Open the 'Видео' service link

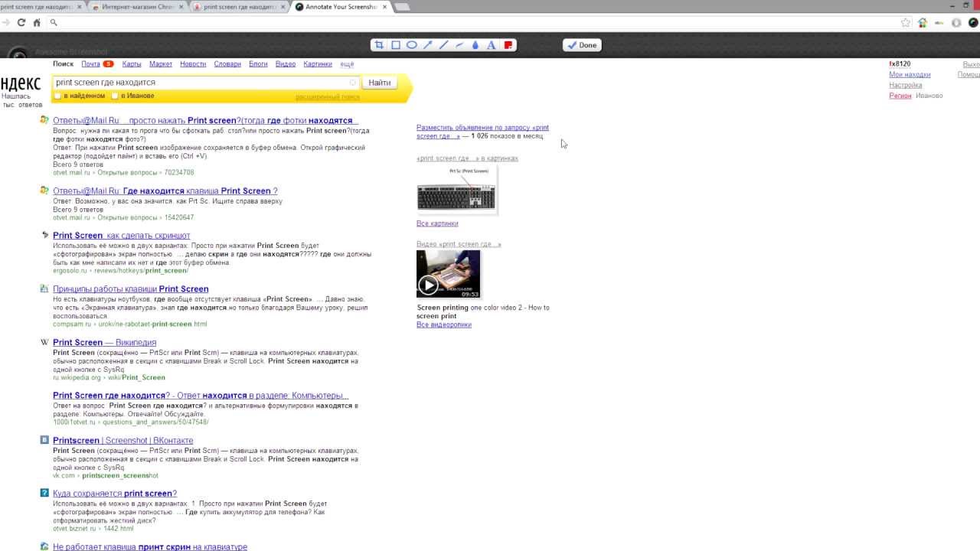(286, 64)
